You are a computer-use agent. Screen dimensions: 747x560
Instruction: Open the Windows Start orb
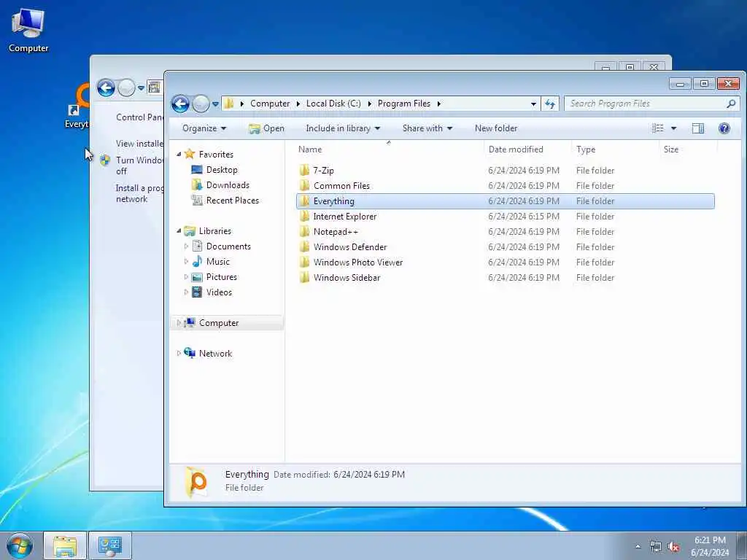click(x=20, y=545)
